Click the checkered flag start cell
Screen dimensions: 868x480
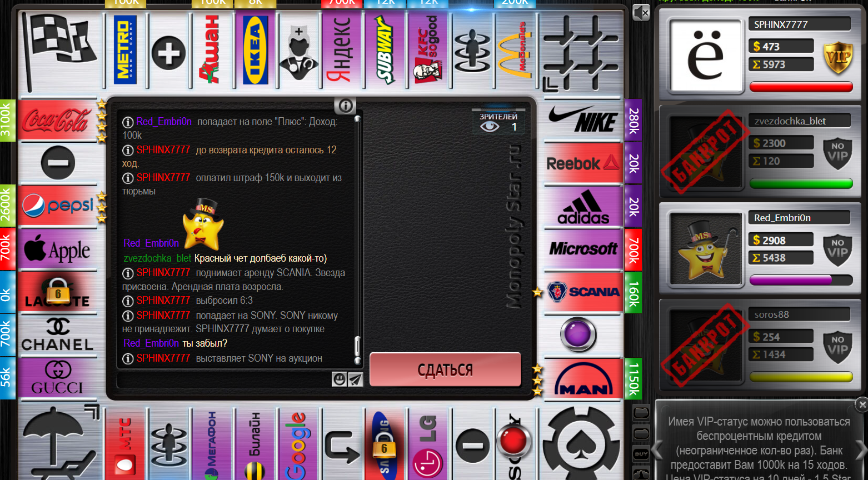60,51
